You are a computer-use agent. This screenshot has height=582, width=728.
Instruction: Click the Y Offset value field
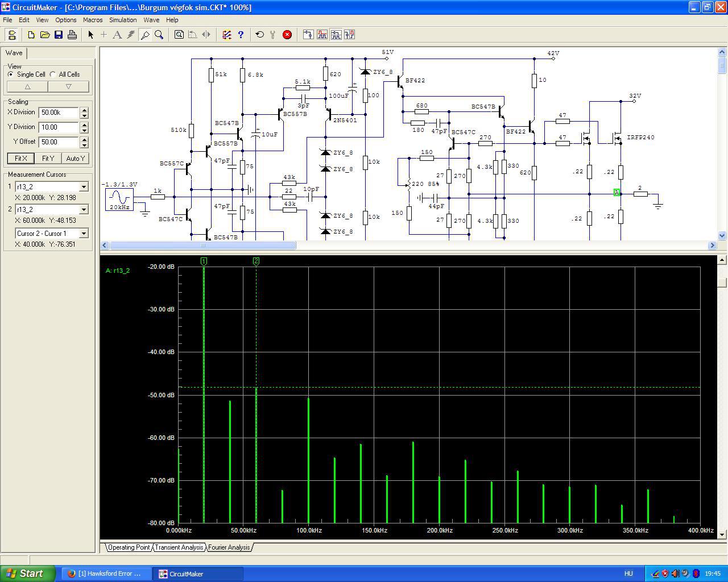(59, 142)
